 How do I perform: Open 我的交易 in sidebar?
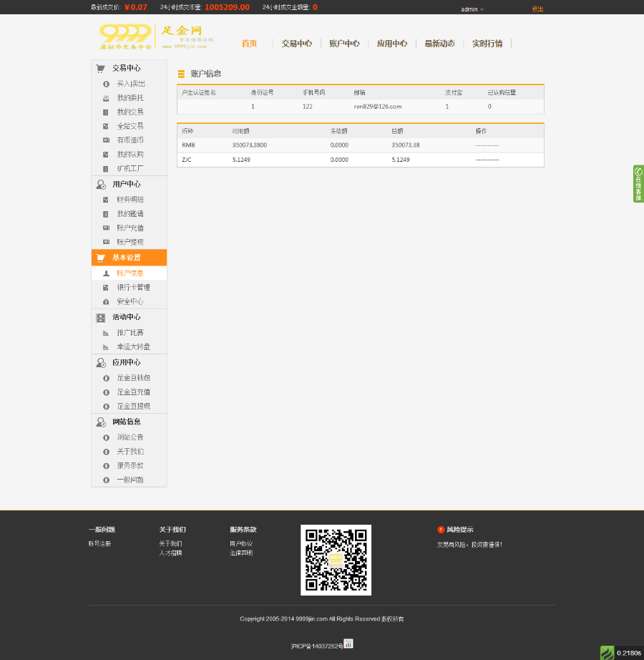coord(130,112)
